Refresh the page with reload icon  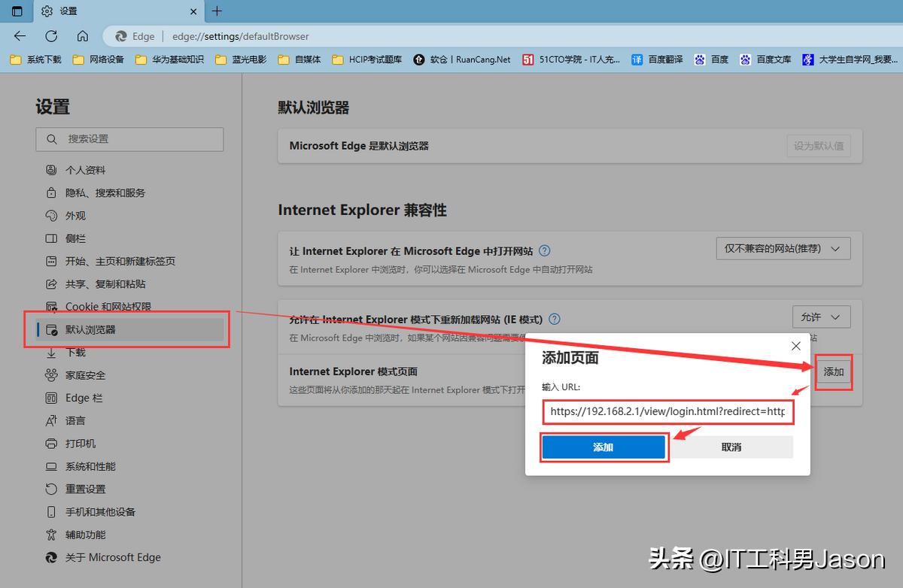click(51, 36)
